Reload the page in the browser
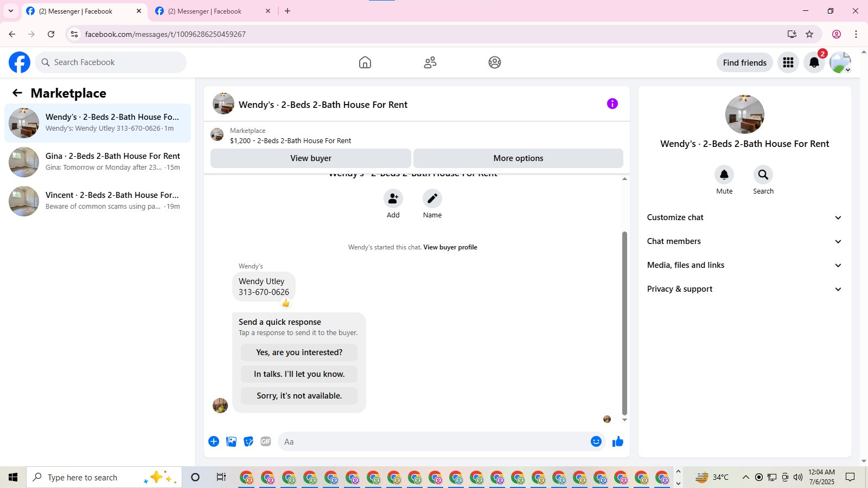 [x=51, y=34]
